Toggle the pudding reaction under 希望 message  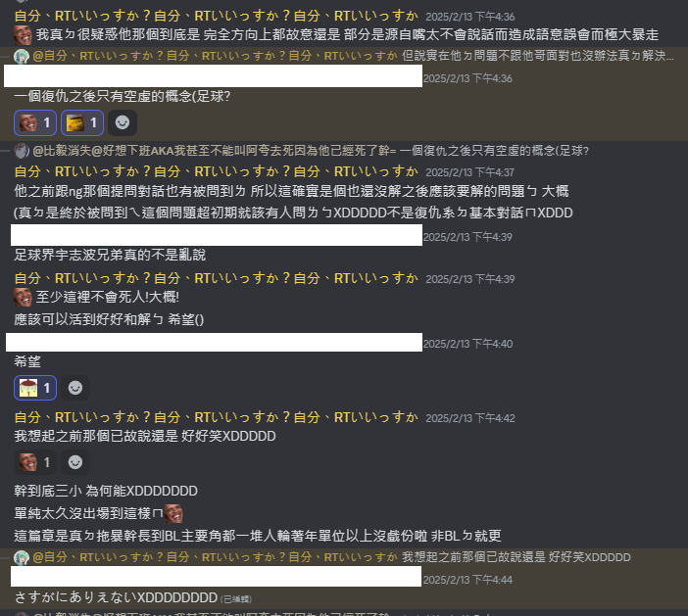(x=35, y=388)
